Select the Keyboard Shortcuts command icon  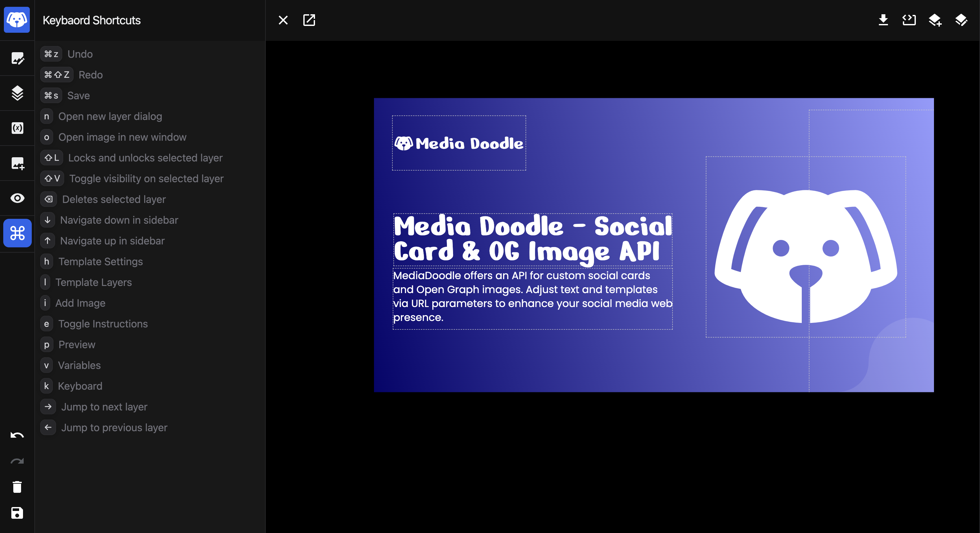17,233
